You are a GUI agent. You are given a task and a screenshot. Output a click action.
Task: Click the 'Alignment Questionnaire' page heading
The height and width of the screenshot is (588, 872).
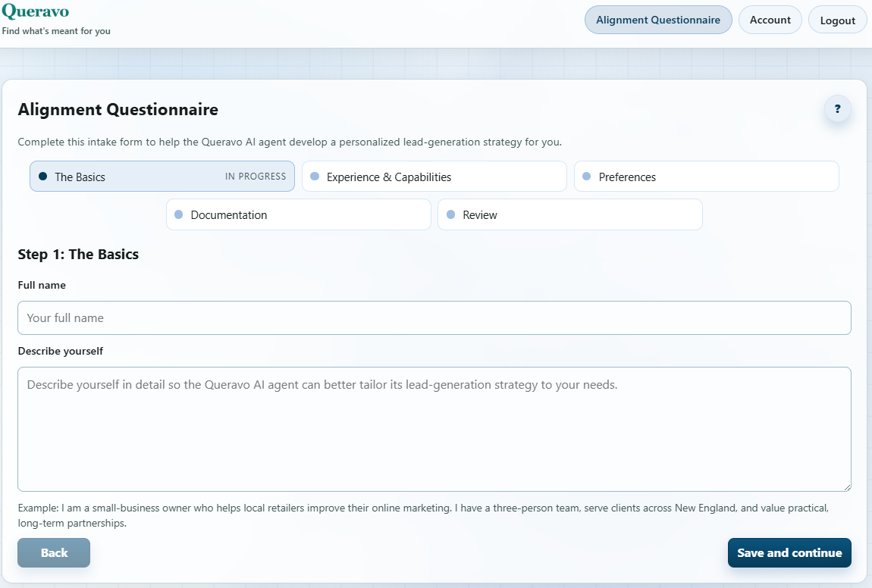[118, 109]
